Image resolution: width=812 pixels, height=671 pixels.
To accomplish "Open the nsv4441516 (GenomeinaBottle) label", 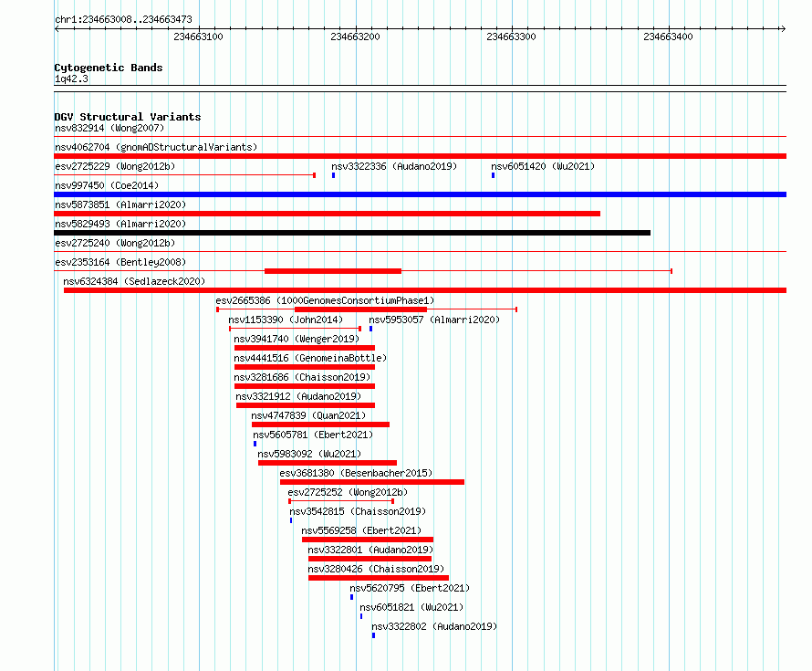I will 309,358.
